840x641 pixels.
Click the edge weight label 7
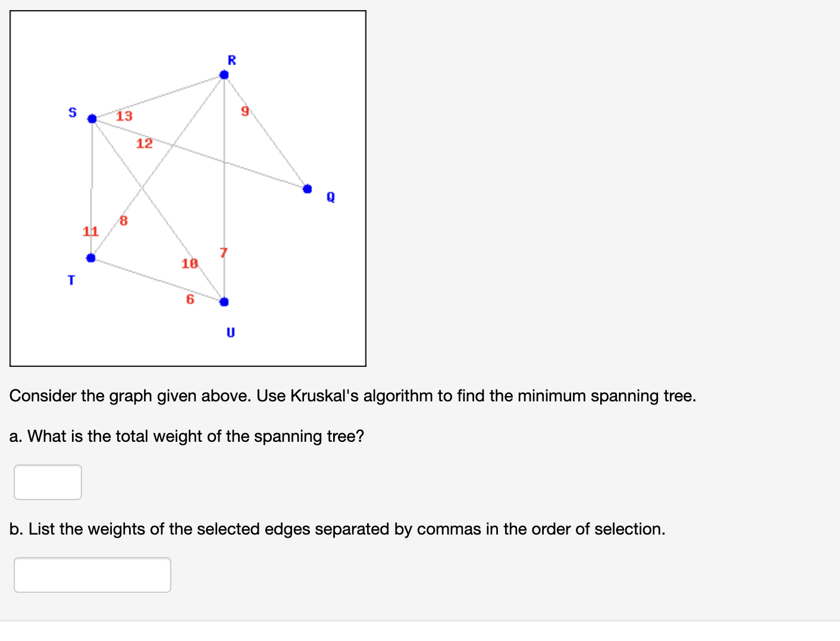223,252
